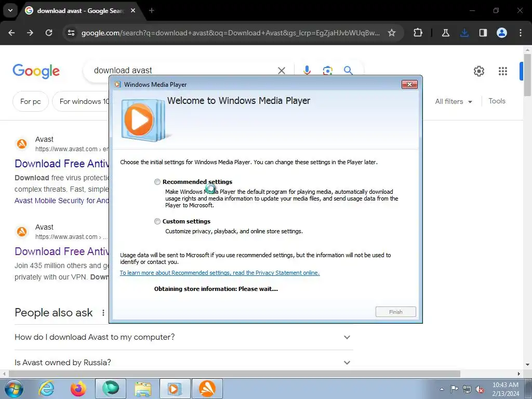532x399 pixels.
Task: Click the Finish button in Windows Media Player
Action: (x=395, y=312)
